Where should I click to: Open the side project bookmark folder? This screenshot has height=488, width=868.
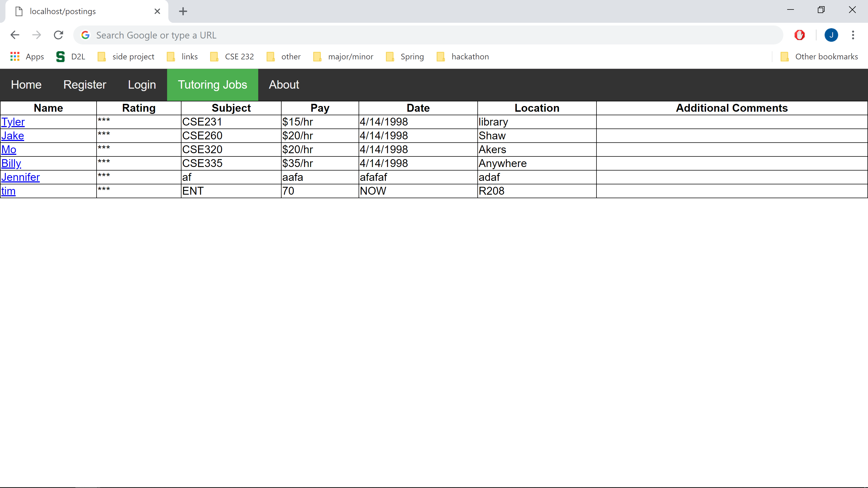coord(126,57)
